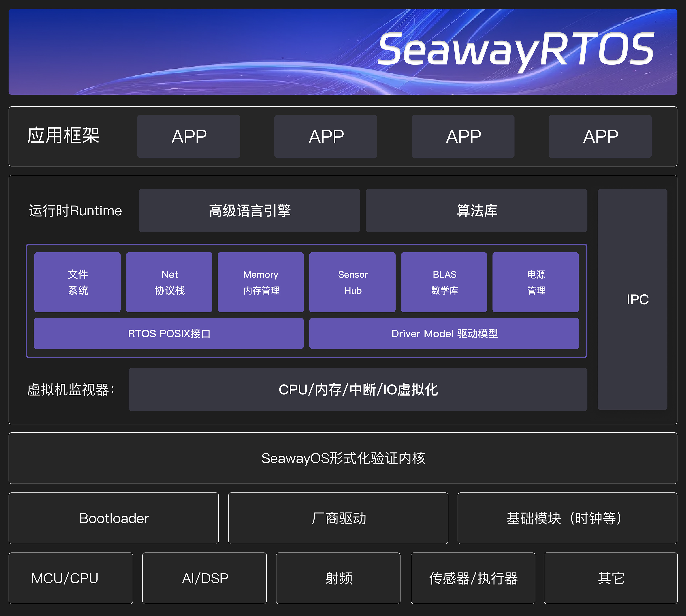Open the Net 协议栈 module

[x=169, y=282]
